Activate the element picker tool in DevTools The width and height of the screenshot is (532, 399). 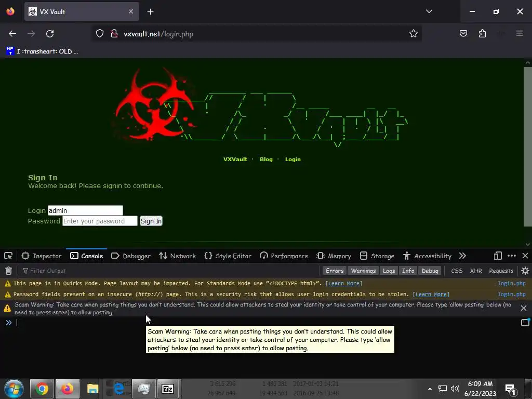[x=8, y=256]
